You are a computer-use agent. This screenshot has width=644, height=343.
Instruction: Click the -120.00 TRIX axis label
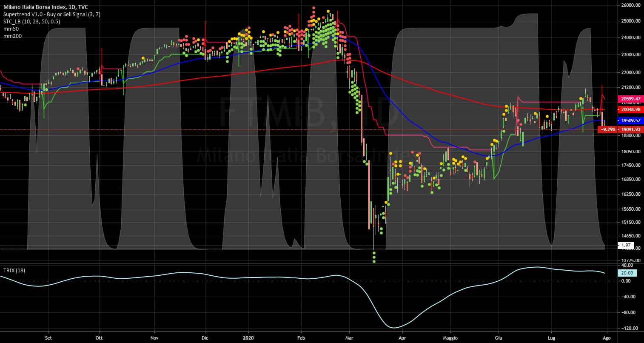pyautogui.click(x=629, y=328)
